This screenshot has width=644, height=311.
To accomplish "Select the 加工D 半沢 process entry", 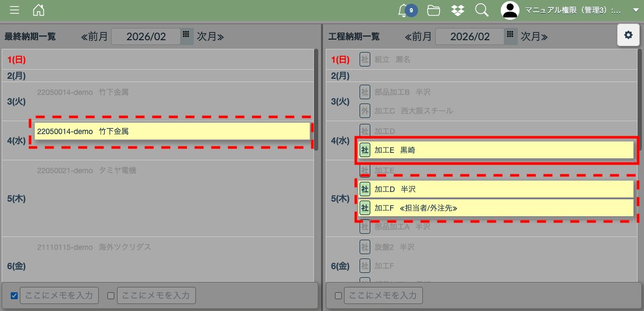I will click(x=494, y=189).
